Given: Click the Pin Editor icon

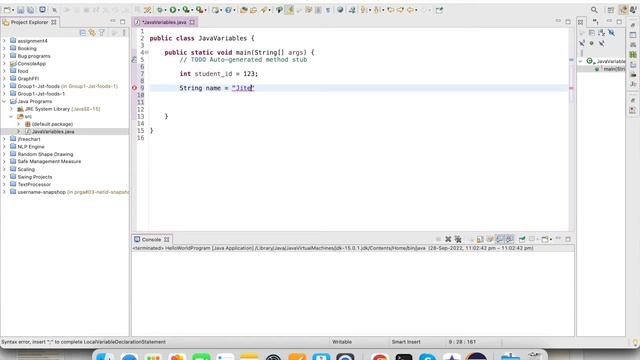Looking at the screenshot, I should coord(439,10).
